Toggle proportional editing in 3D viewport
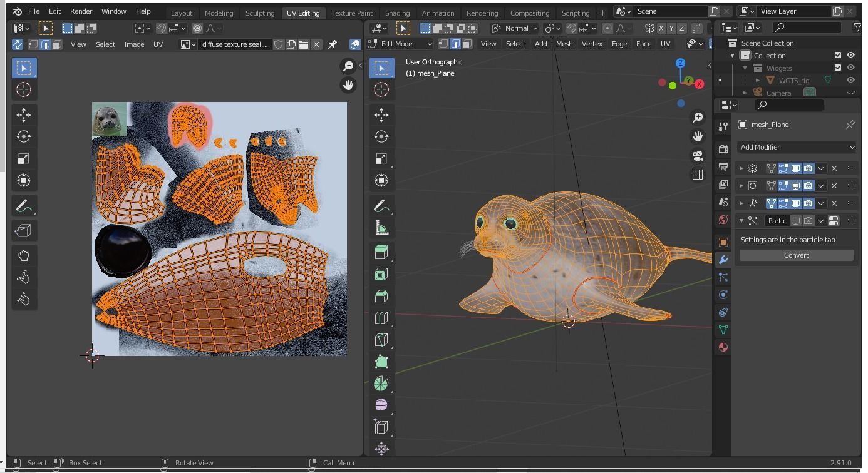868x473 pixels. click(x=607, y=28)
